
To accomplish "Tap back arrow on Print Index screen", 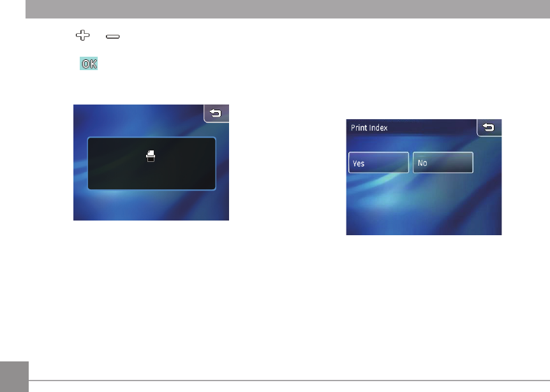I will click(x=489, y=127).
